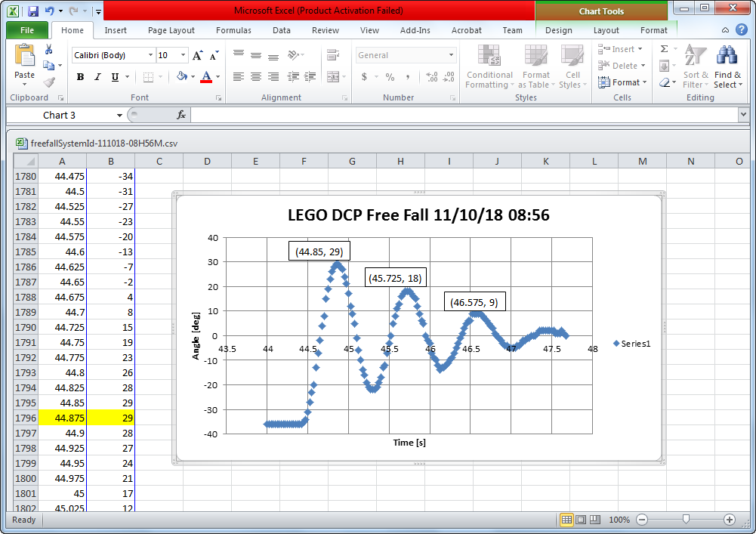The width and height of the screenshot is (756, 534).
Task: Click the Paste clipboard icon
Action: (x=25, y=54)
